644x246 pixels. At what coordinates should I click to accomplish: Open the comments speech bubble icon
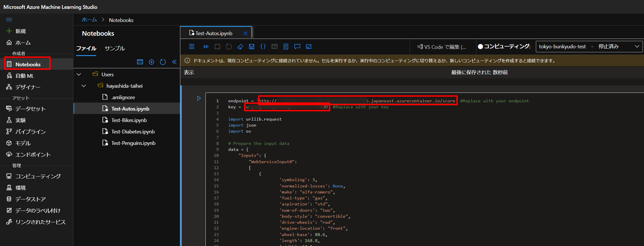pyautogui.click(x=297, y=47)
